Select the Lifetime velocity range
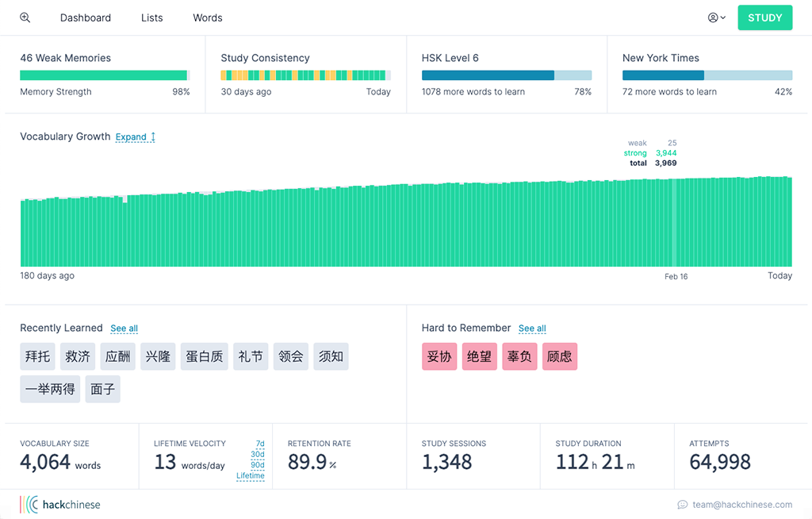Screen dimensions: 812x519 [x=250, y=476]
